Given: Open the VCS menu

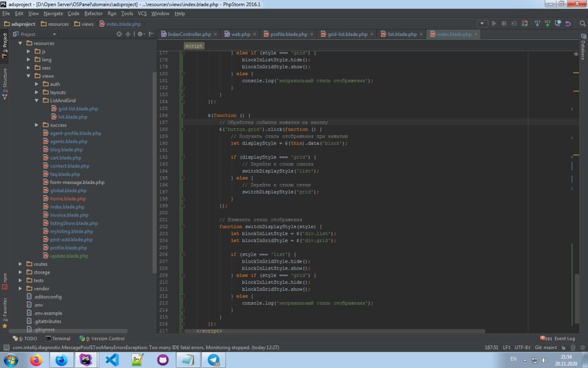Looking at the screenshot, I should click(x=142, y=13).
